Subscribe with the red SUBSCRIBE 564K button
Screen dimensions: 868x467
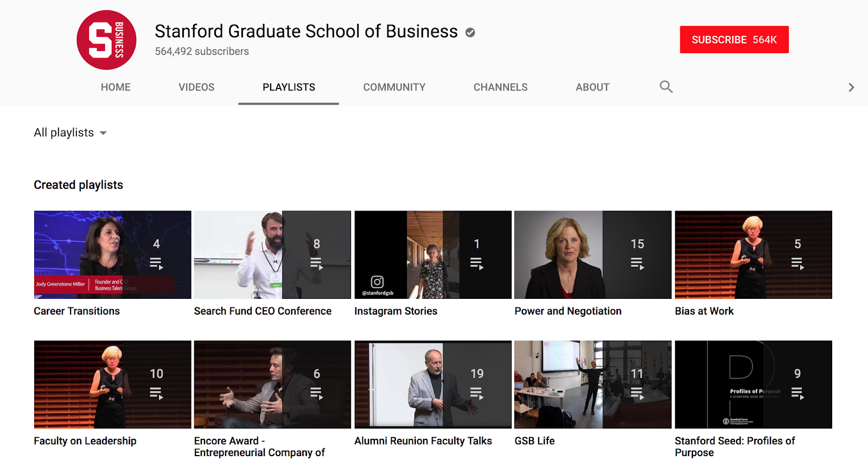click(x=734, y=40)
